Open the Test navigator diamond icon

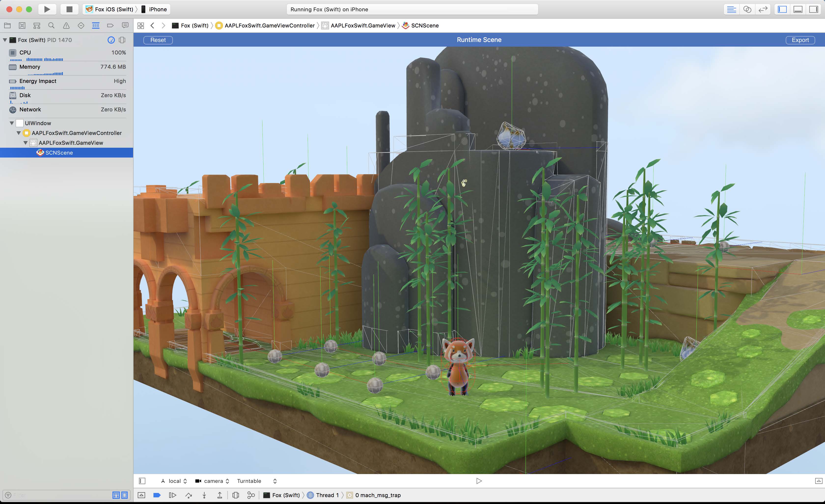coord(81,26)
